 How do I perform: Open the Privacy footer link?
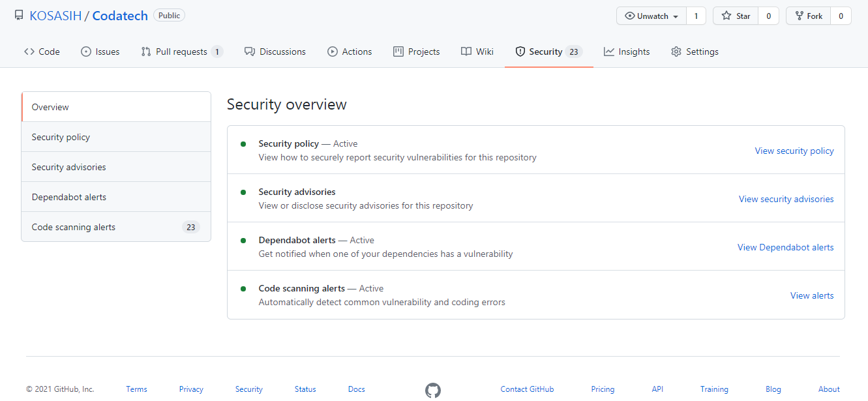pos(191,389)
